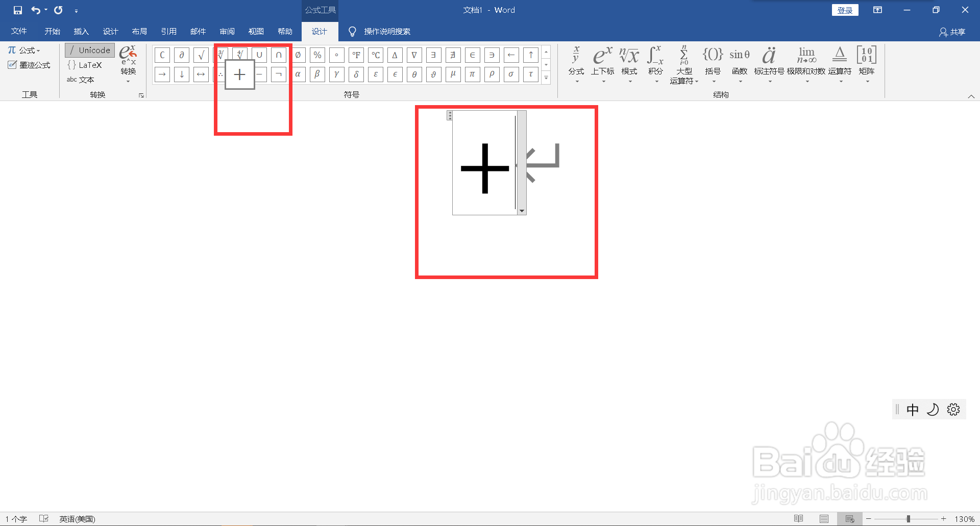
Task: Switch to Print Layout view
Action: [x=824, y=519]
